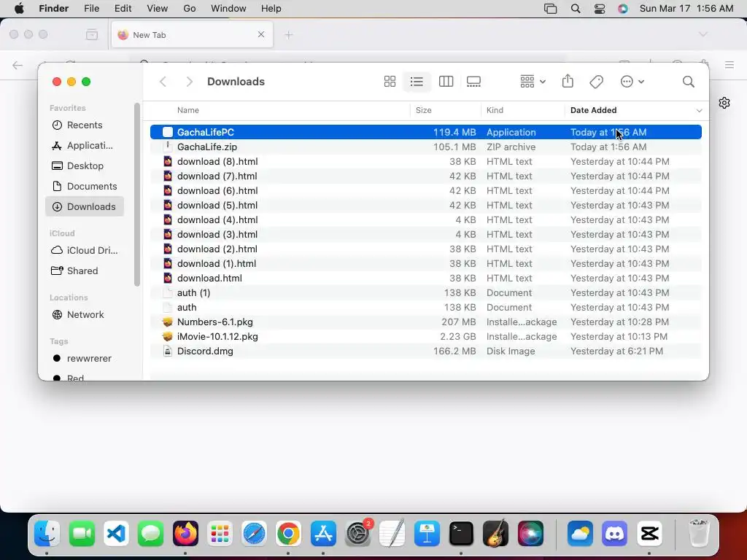Screen dimensions: 747x560
Task: Click Siri icon in menu bar
Action: [x=623, y=9]
